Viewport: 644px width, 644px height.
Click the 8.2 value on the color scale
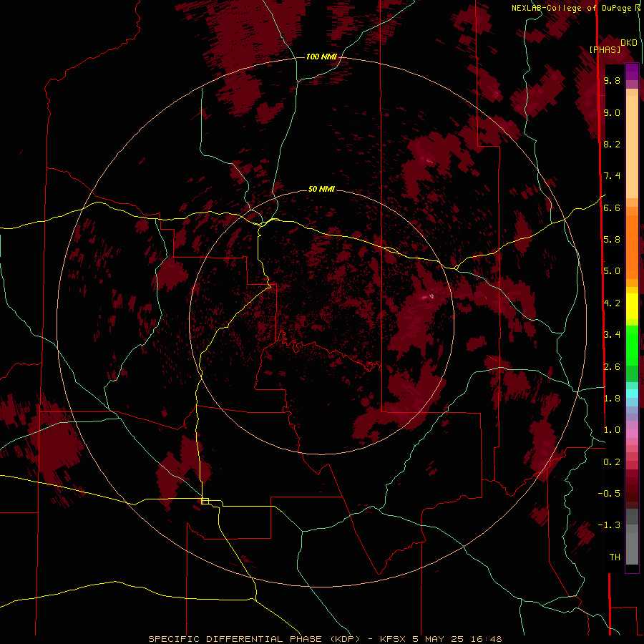click(x=612, y=144)
